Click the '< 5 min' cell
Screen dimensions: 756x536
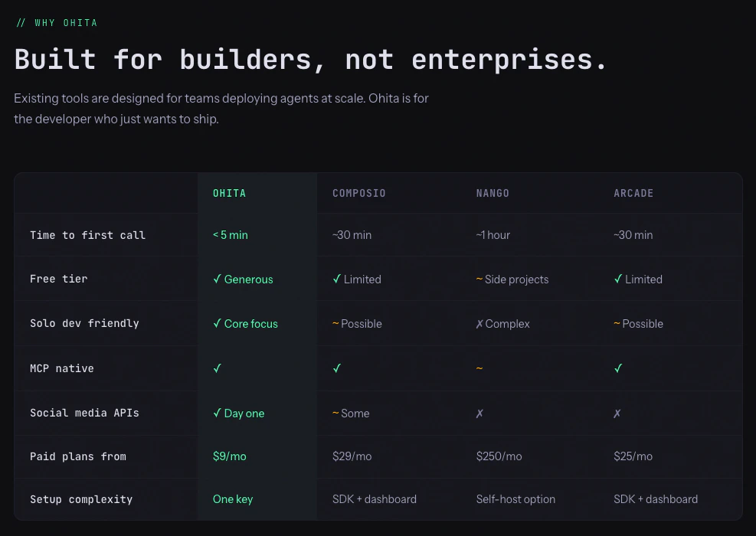(x=230, y=235)
